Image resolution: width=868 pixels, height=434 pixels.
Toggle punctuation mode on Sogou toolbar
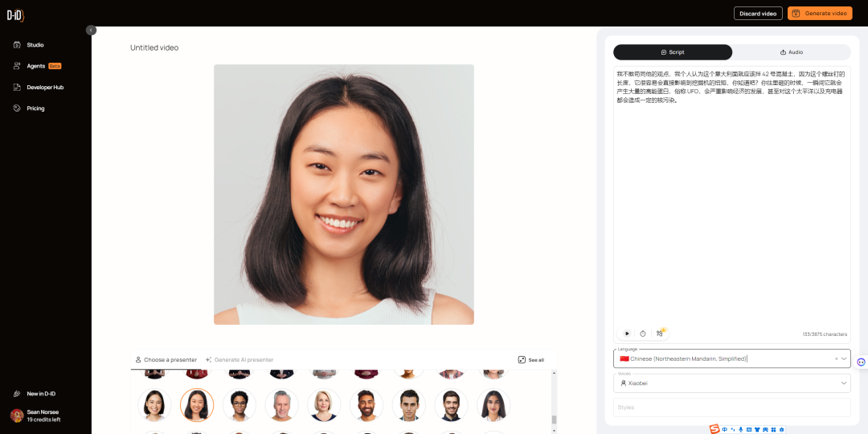(x=733, y=429)
